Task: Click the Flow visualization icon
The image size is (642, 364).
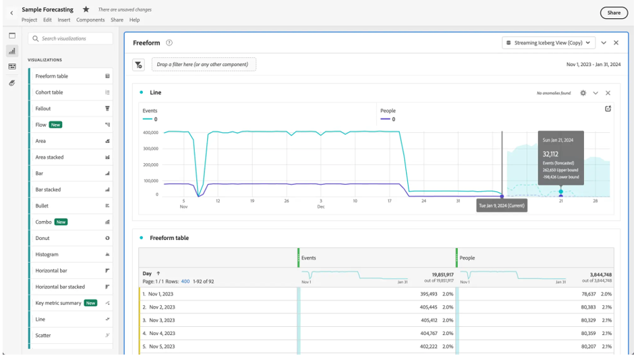Action: click(107, 125)
